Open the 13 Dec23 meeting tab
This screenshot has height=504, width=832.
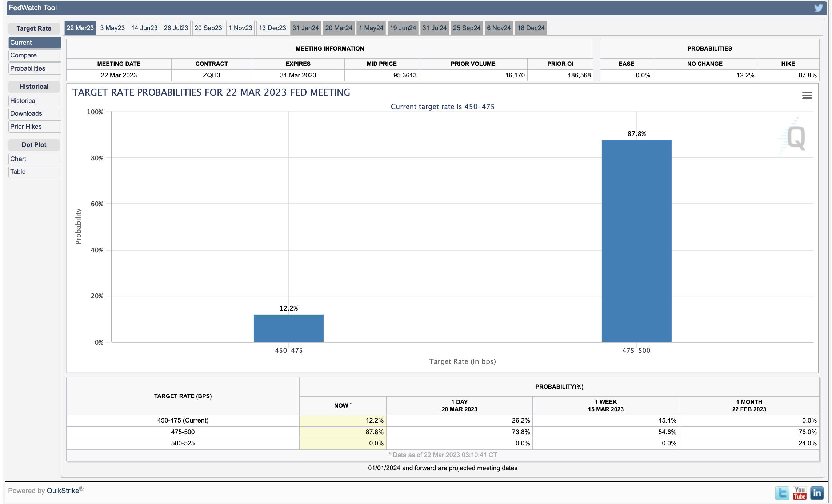(272, 28)
